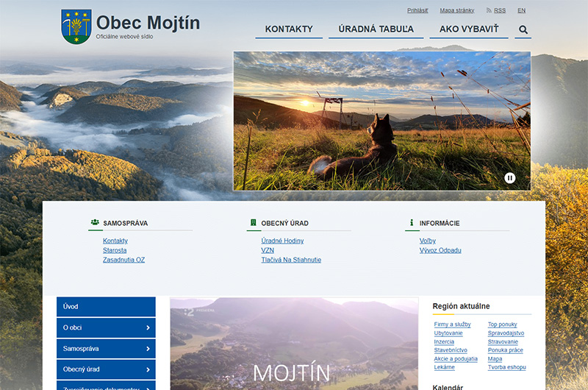The width and height of the screenshot is (588, 390).
Task: Expand the Samospráva sidebar submenu arrow
Action: [x=148, y=349]
